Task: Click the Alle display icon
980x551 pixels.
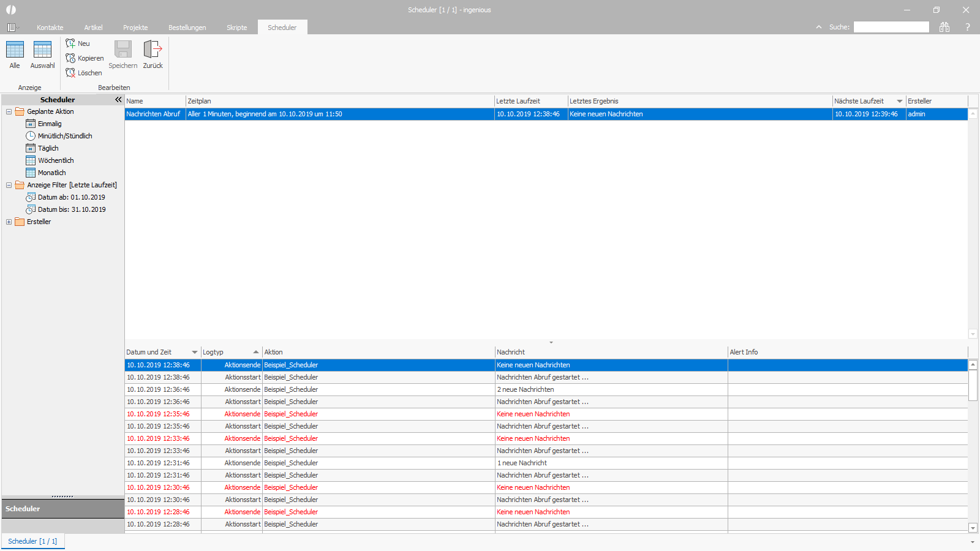Action: (15, 50)
